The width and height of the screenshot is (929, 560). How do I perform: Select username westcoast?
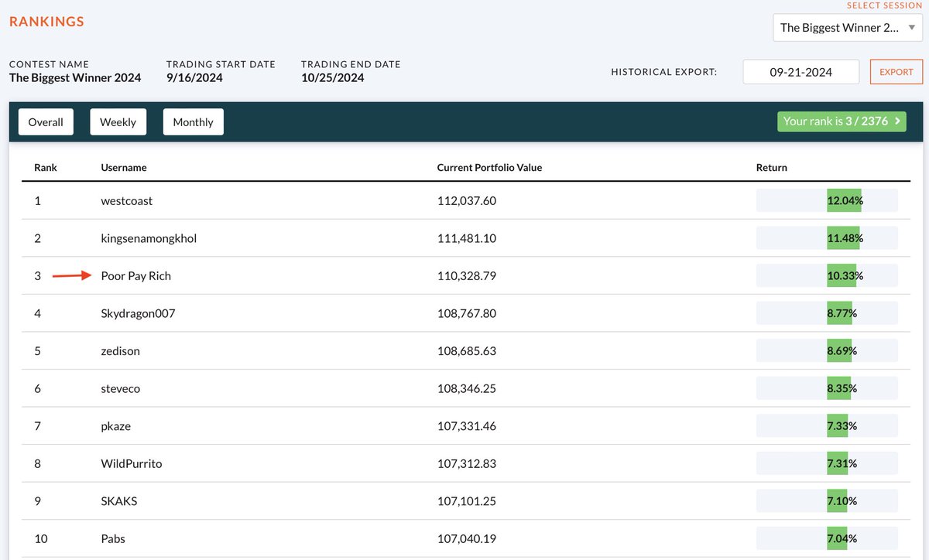pyautogui.click(x=127, y=200)
